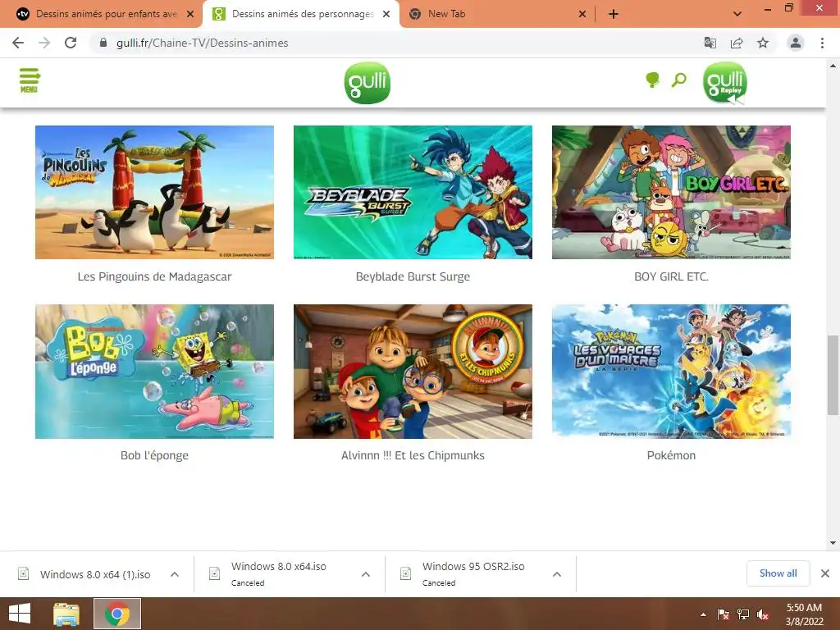Click the scrollbar down arrow
Screen dimensions: 840x630
tap(833, 543)
